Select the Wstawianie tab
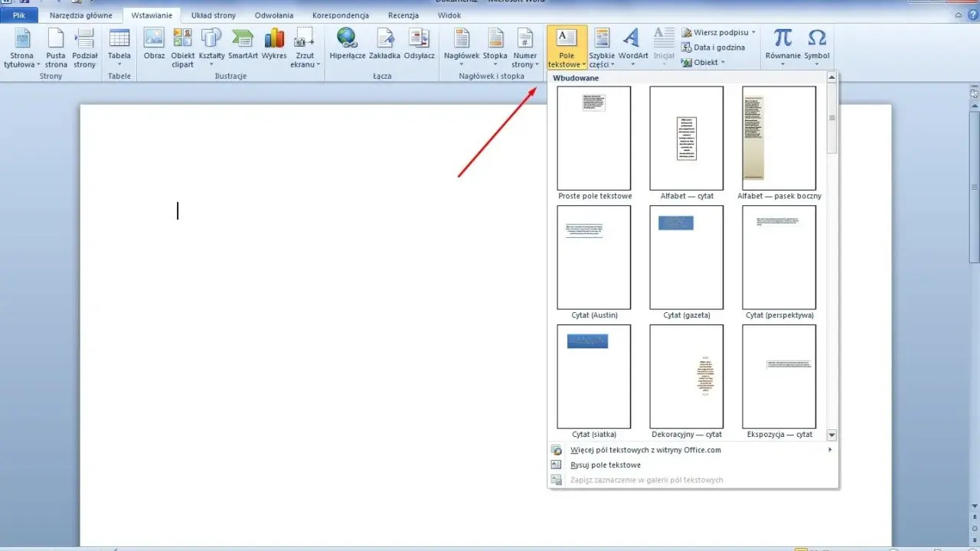 pyautogui.click(x=151, y=15)
